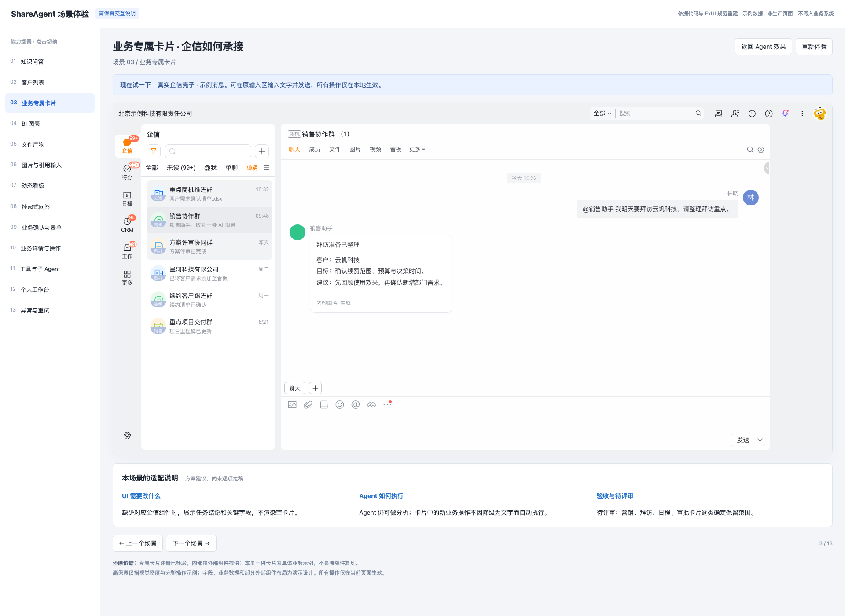This screenshot has height=616, width=845.
Task: Open the CRM sidebar icon
Action: (127, 224)
